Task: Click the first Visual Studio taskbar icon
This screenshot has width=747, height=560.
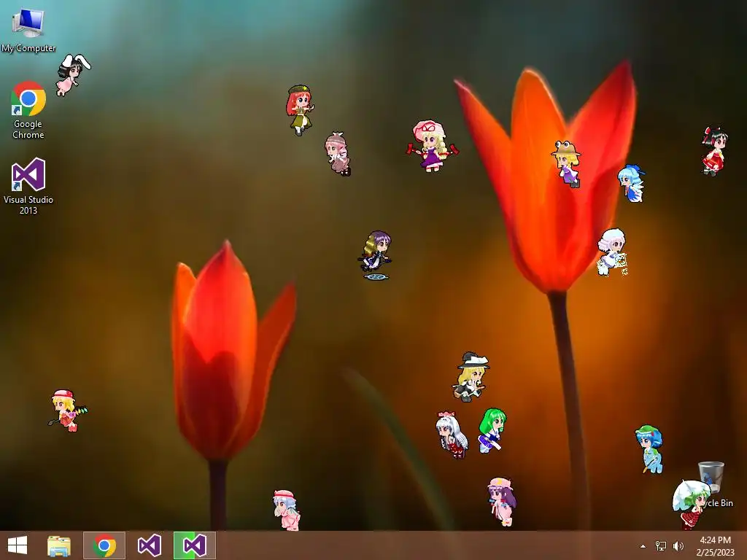Action: click(x=149, y=545)
